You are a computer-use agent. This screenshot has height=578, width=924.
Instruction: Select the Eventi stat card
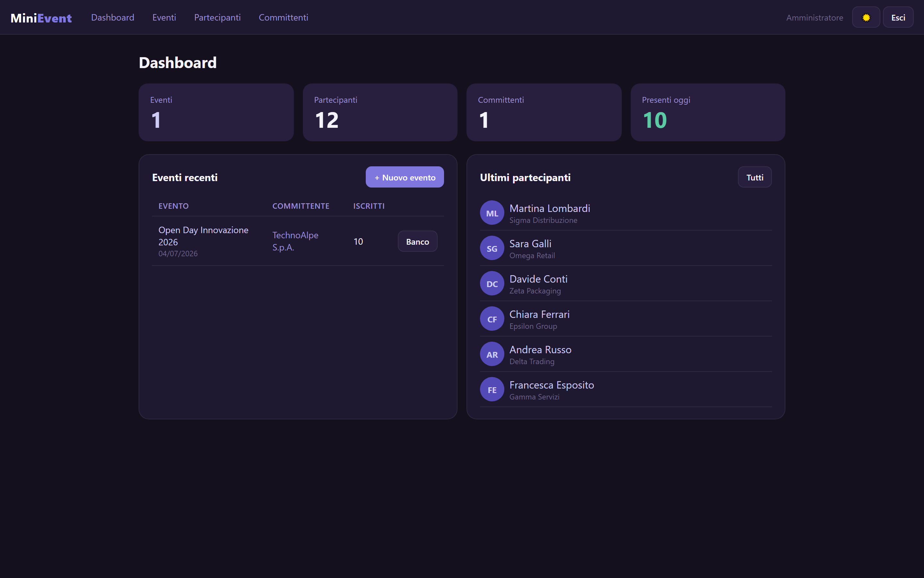coord(216,112)
